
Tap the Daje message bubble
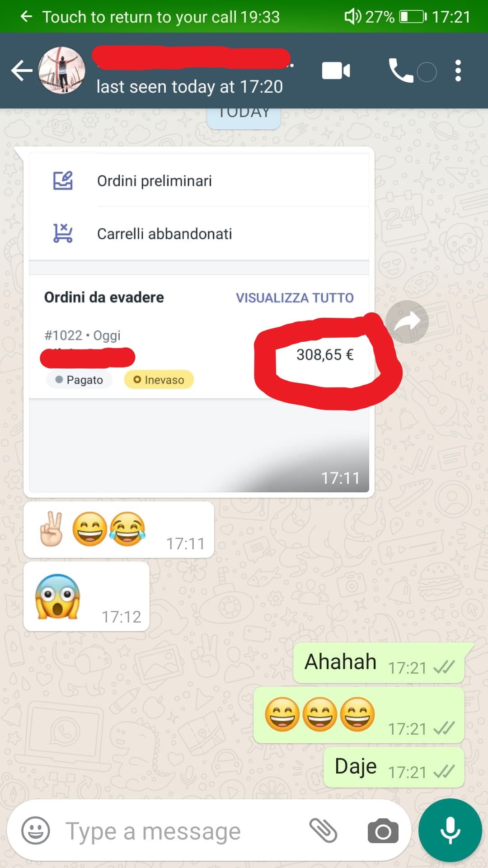(x=394, y=767)
